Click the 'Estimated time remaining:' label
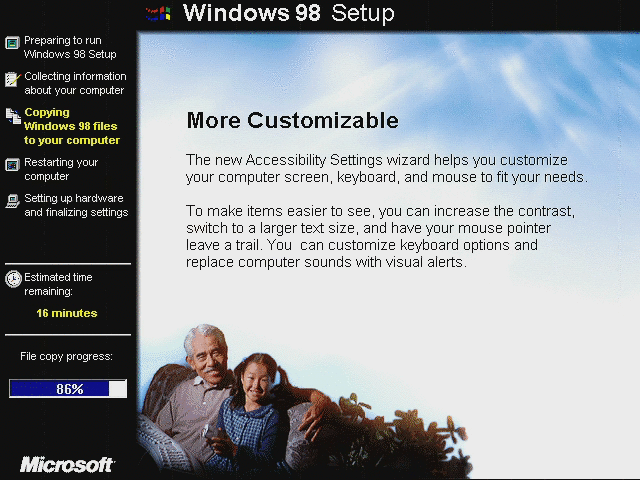The width and height of the screenshot is (640, 480). click(58, 284)
